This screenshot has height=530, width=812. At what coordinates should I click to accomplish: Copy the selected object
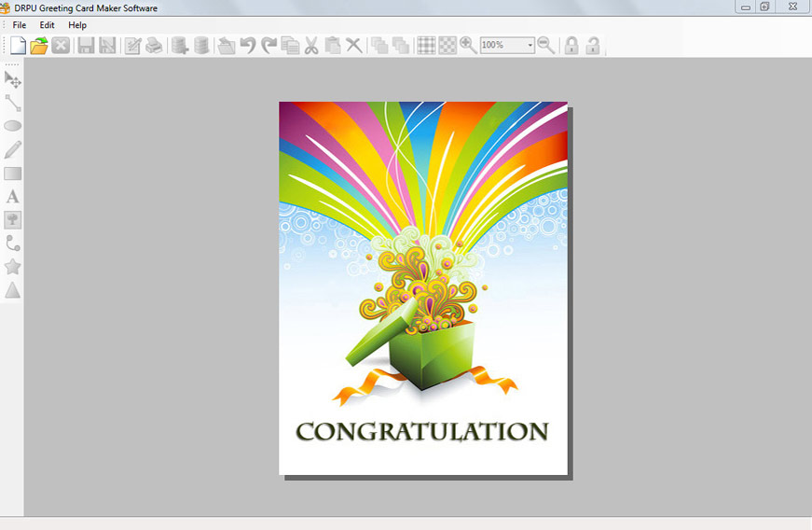290,46
